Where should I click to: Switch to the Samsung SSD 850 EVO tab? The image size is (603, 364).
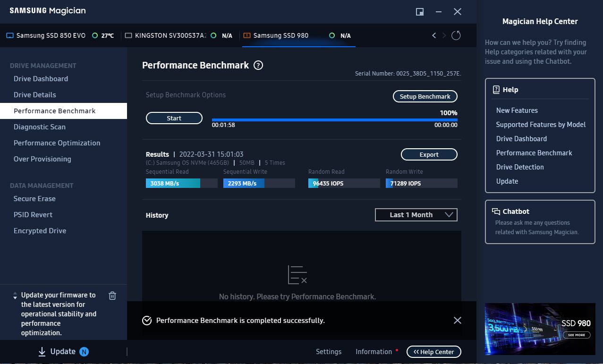click(x=51, y=35)
